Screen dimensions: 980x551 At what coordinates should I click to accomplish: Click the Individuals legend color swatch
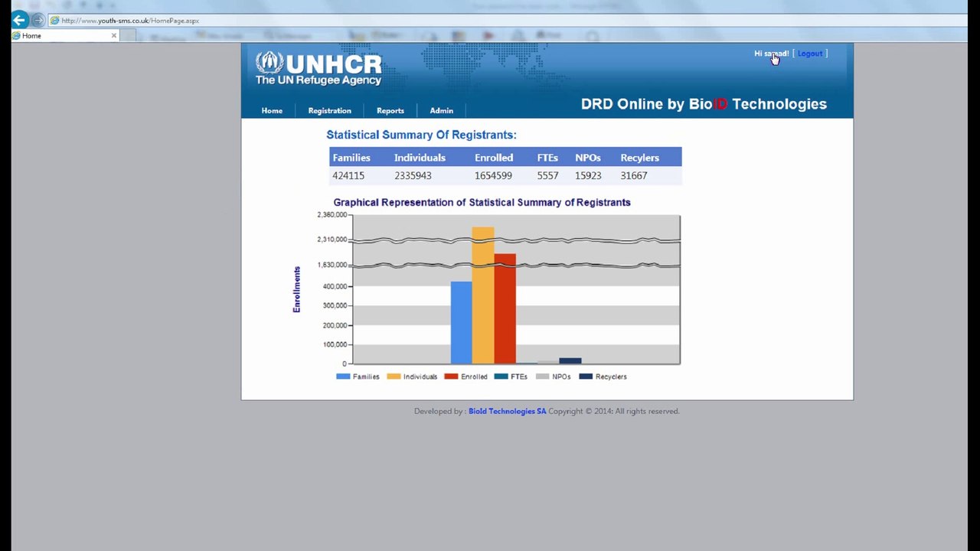pyautogui.click(x=394, y=377)
